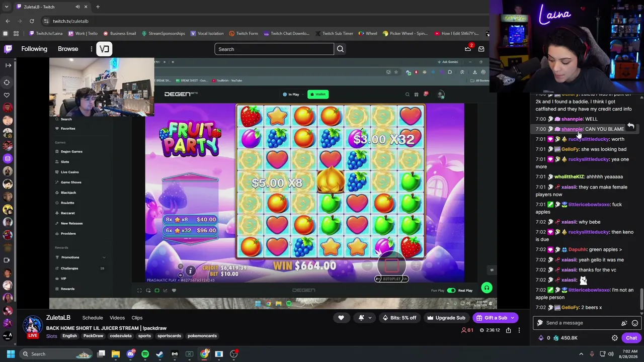This screenshot has height=362, width=644.
Task: Open File Explorer from the taskbar
Action: tap(116, 354)
